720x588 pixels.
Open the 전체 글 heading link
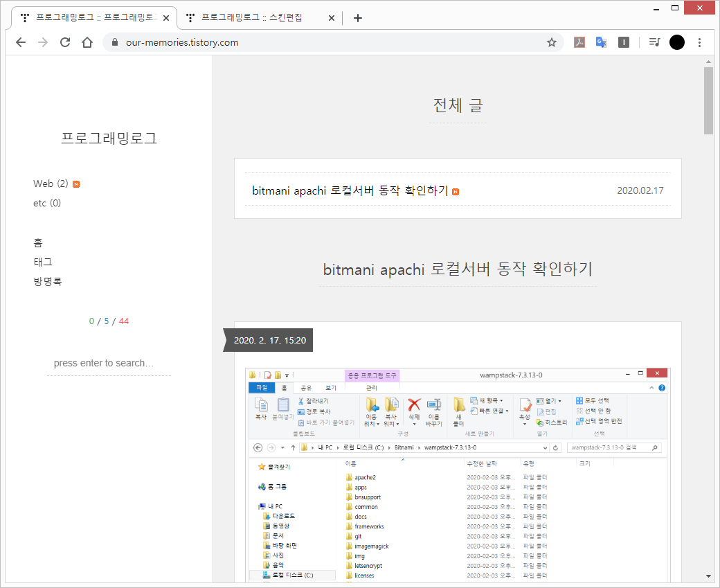[x=458, y=105]
